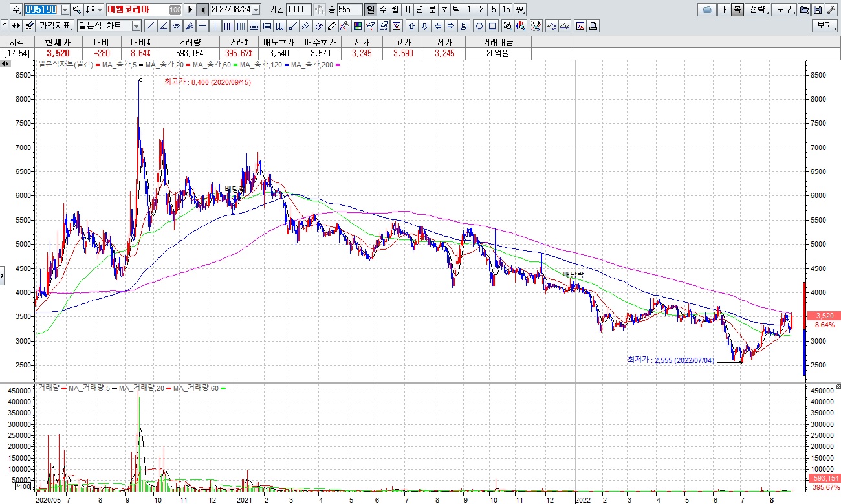
Task: Click the zoom magnifier chart tool
Action: [508, 26]
